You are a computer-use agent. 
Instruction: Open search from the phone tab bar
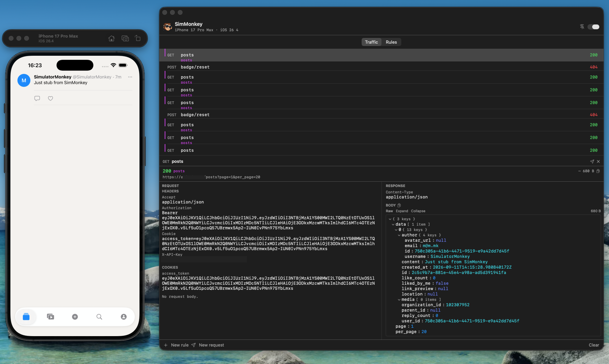[99, 317]
